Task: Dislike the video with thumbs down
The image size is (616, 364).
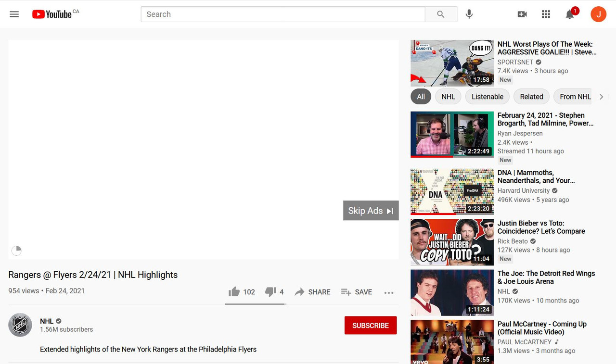Action: (270, 292)
